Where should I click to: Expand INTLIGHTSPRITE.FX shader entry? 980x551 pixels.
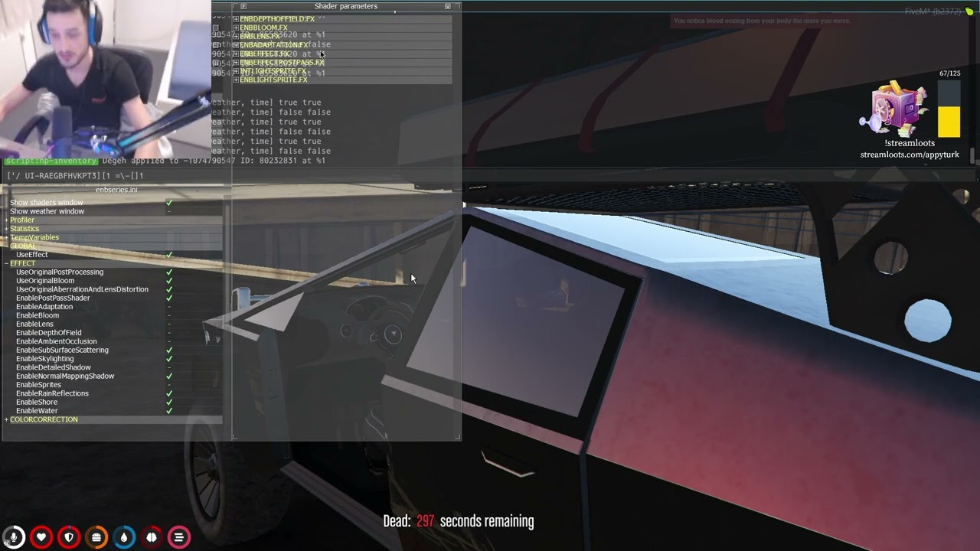(236, 71)
